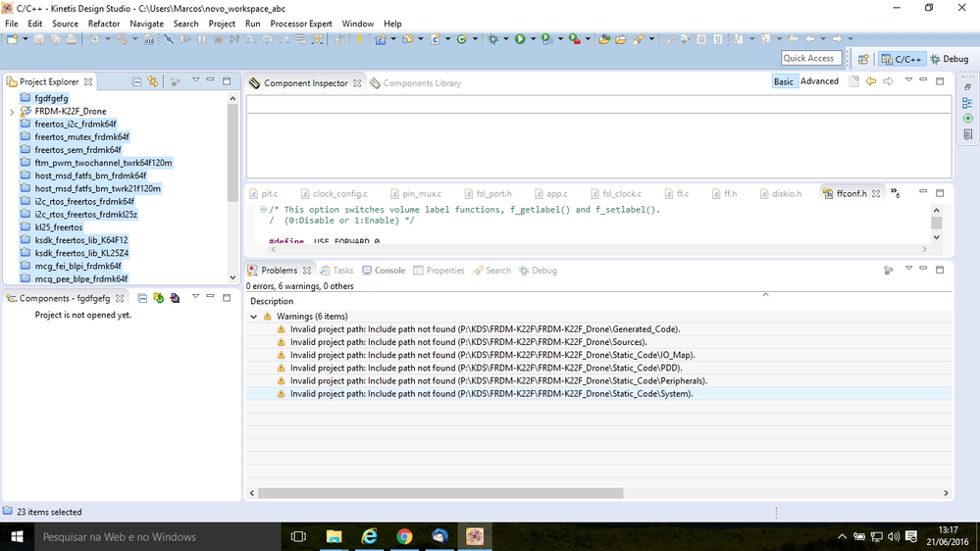Open the clock_config.c editor tab
Screen dimensions: 980x551
coord(334,194)
